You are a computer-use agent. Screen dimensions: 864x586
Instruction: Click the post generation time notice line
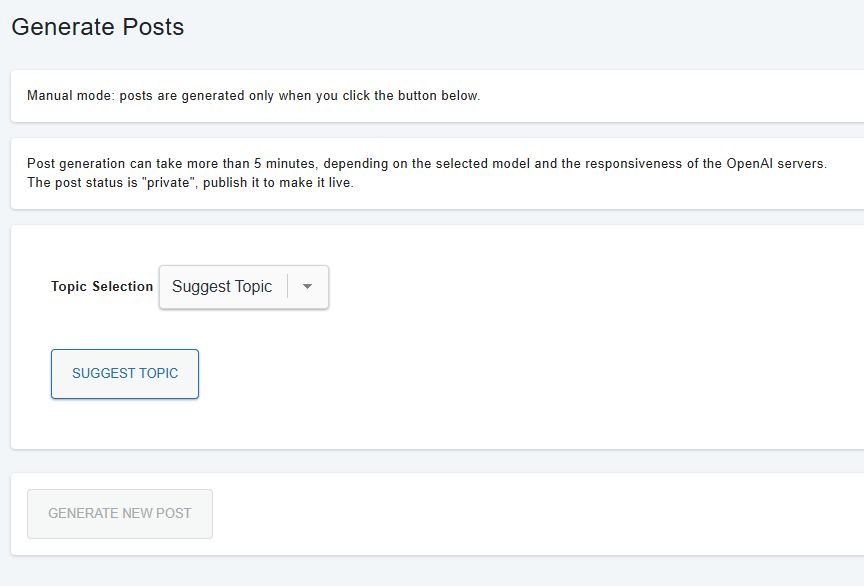click(426, 164)
